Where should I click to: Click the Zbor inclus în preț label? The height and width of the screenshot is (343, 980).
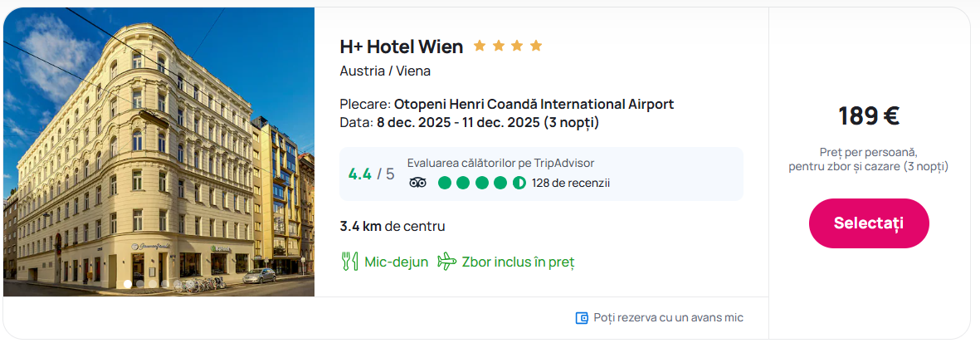(518, 262)
